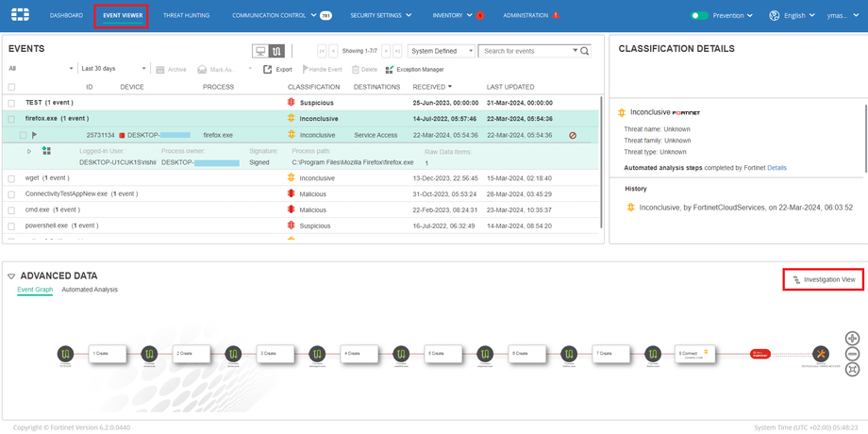Open the Last 30 days dropdown
This screenshot has width=868, height=434.
pos(113,69)
